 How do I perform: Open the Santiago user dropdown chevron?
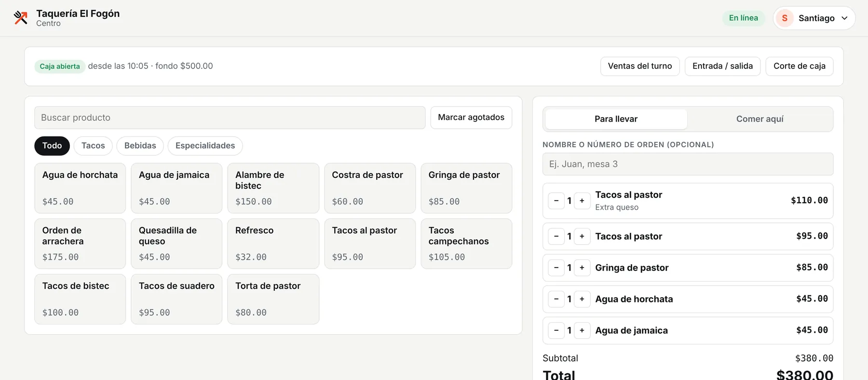(844, 18)
